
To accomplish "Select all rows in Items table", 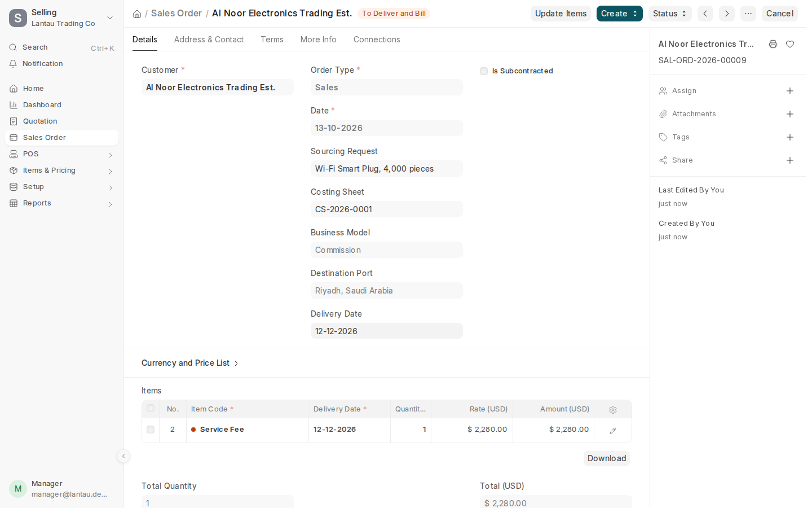I will (151, 408).
